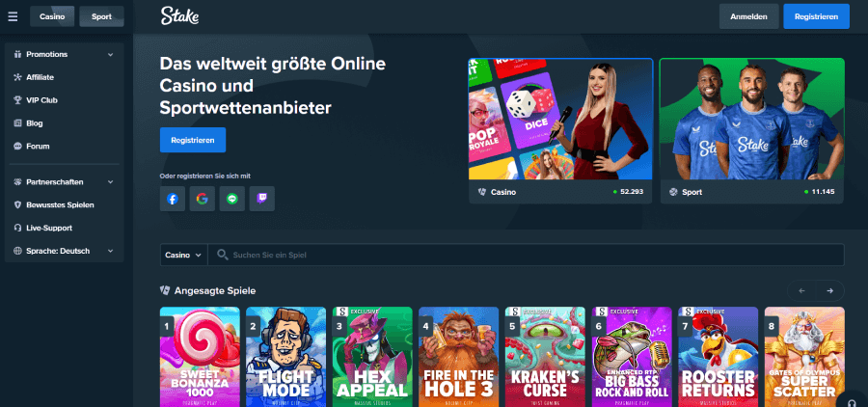Open the Casino search category dropdown

tap(184, 255)
